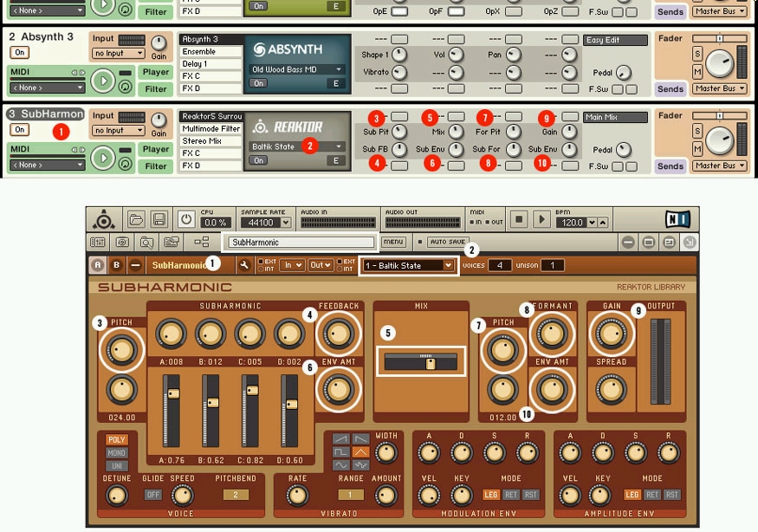This screenshot has width=758, height=532.
Task: Click the snapshot camera icon
Action: tap(122, 242)
